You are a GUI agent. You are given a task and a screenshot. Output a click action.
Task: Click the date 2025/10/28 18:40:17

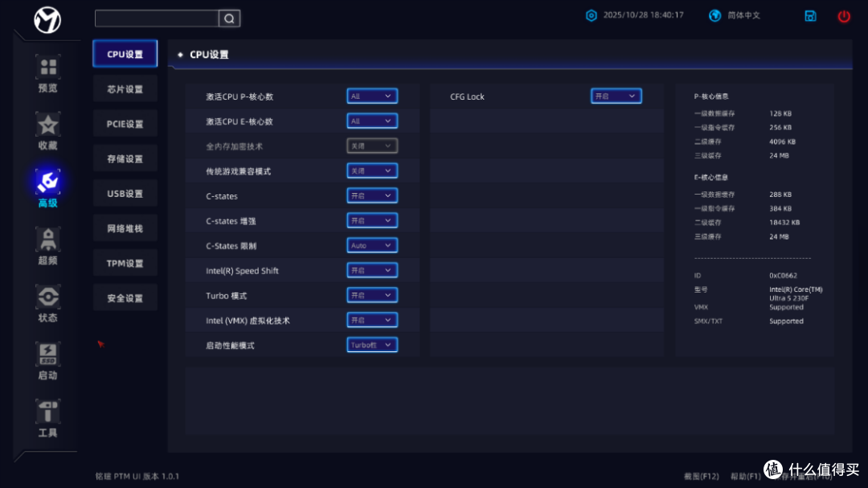[x=643, y=15]
